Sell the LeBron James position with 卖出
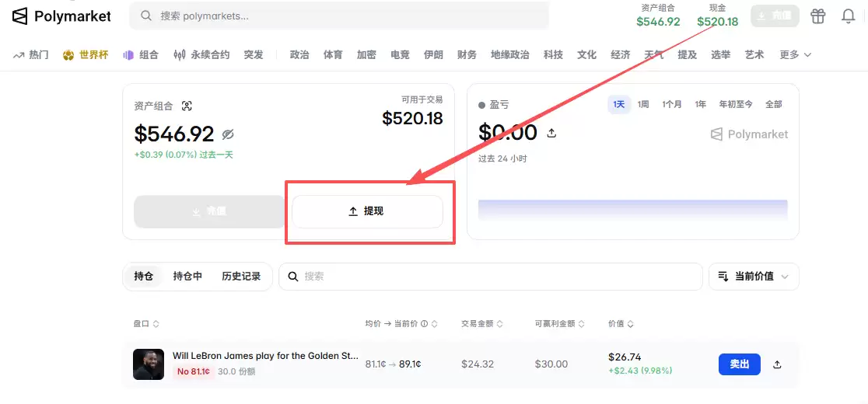The height and width of the screenshot is (404, 868). 740,364
